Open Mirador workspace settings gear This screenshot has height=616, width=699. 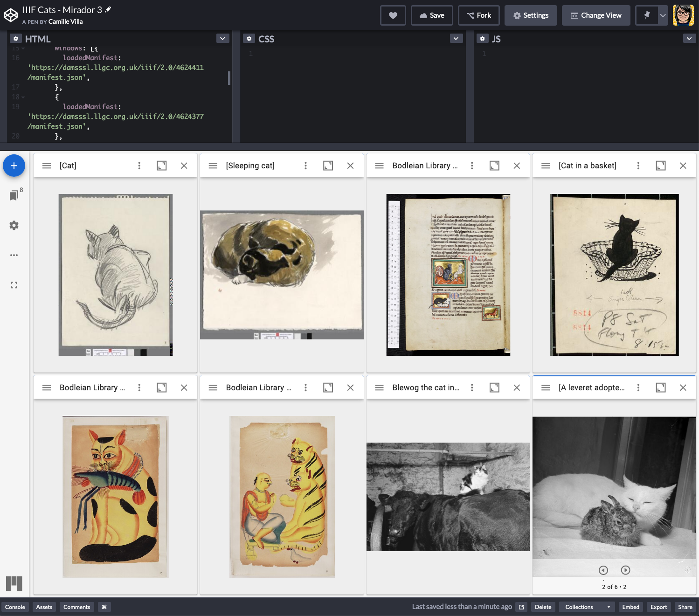(x=14, y=225)
